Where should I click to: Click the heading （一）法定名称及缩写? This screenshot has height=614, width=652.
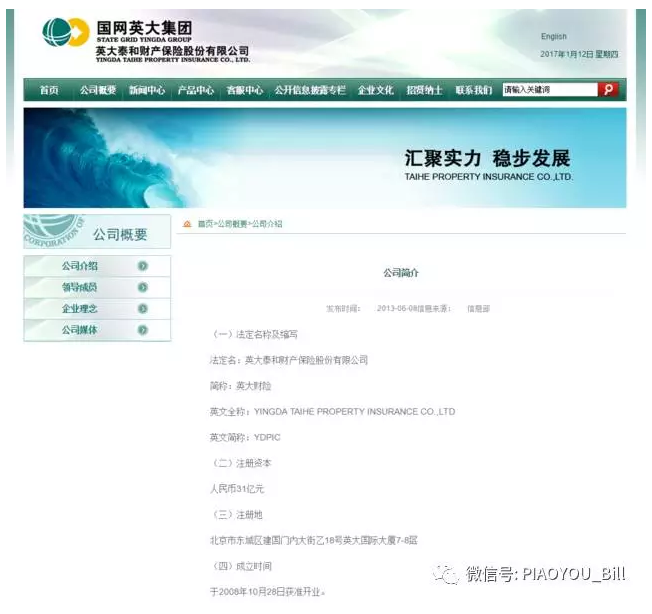pos(254,335)
